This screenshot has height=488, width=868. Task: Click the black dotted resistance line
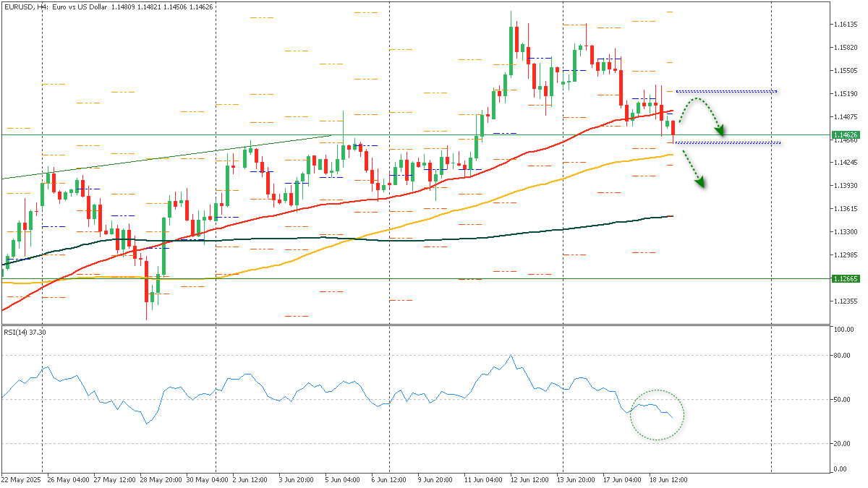coord(726,91)
